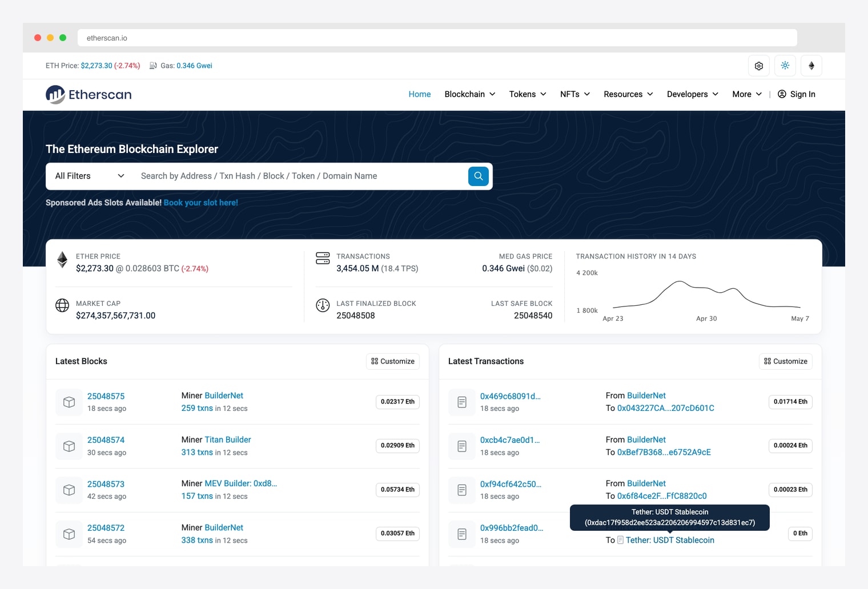The height and width of the screenshot is (589, 868).
Task: Expand the NFTs menu
Action: click(575, 94)
